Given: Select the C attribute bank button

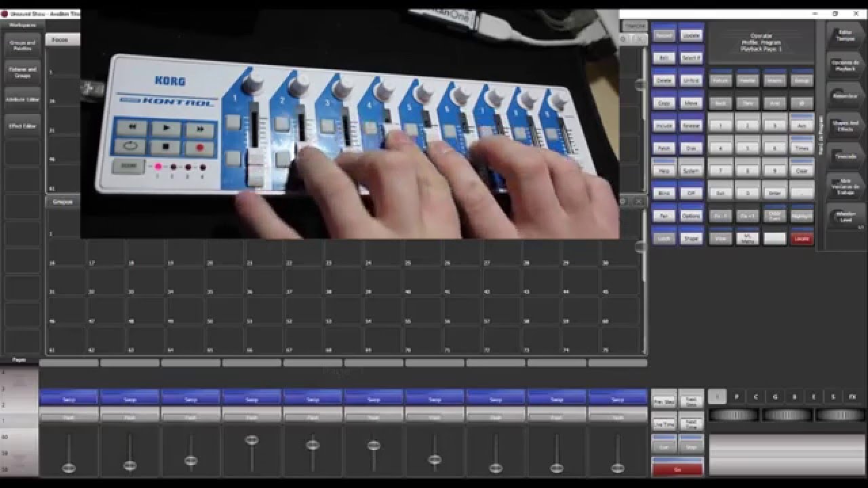Looking at the screenshot, I should pyautogui.click(x=755, y=396).
